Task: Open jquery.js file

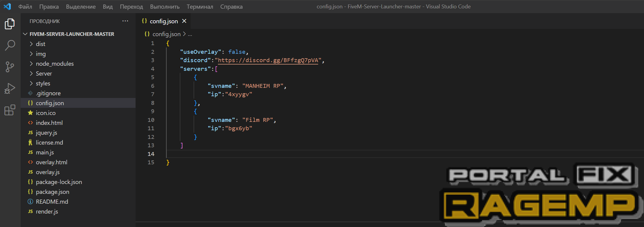Action: tap(46, 133)
